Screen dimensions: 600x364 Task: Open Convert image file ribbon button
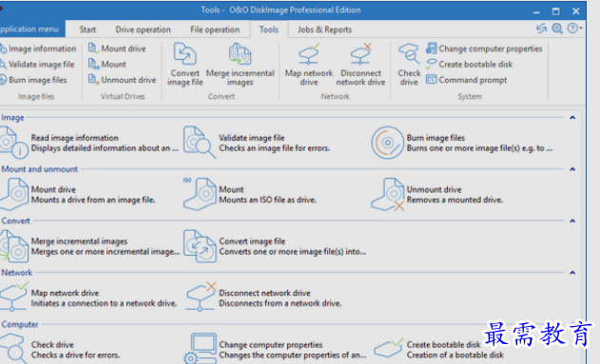(x=184, y=65)
